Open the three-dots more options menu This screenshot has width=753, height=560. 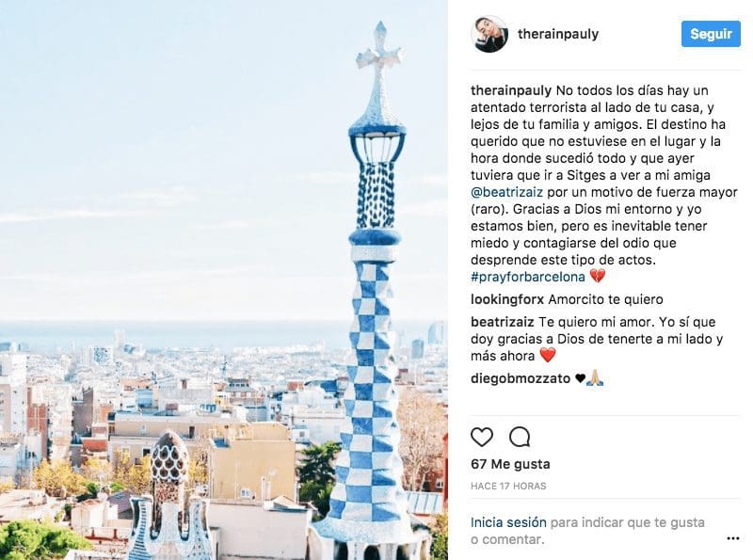tap(733, 538)
